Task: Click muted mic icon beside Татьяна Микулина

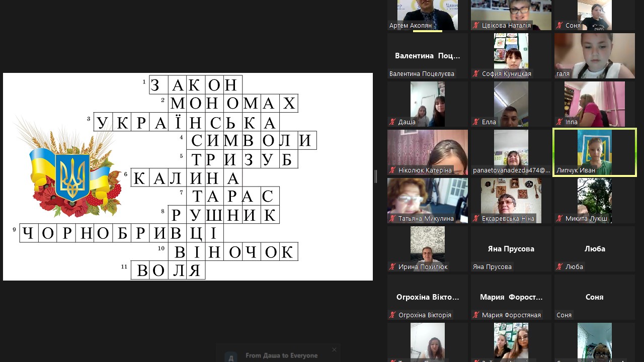Action: click(x=392, y=218)
